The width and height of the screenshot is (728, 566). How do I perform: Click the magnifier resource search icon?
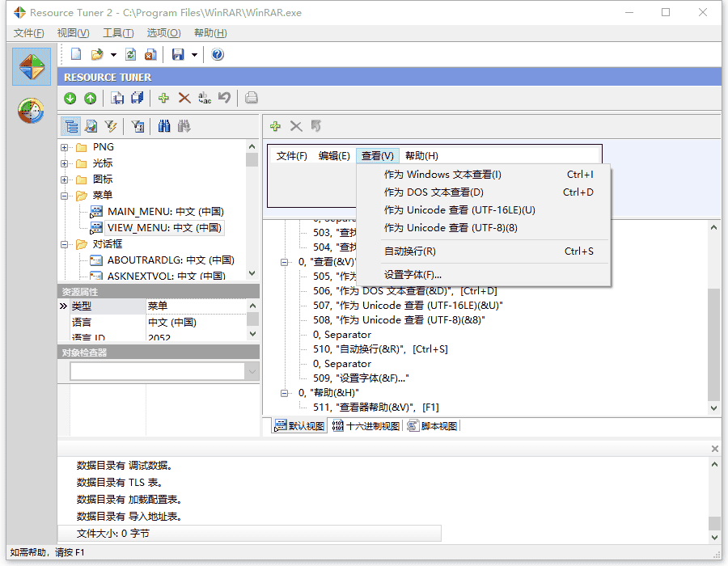coord(91,126)
